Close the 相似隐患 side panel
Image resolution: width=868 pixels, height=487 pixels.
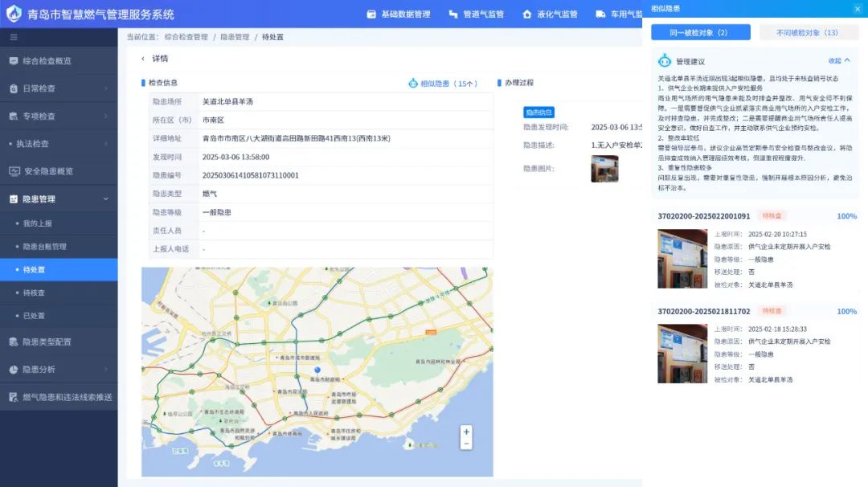click(857, 9)
